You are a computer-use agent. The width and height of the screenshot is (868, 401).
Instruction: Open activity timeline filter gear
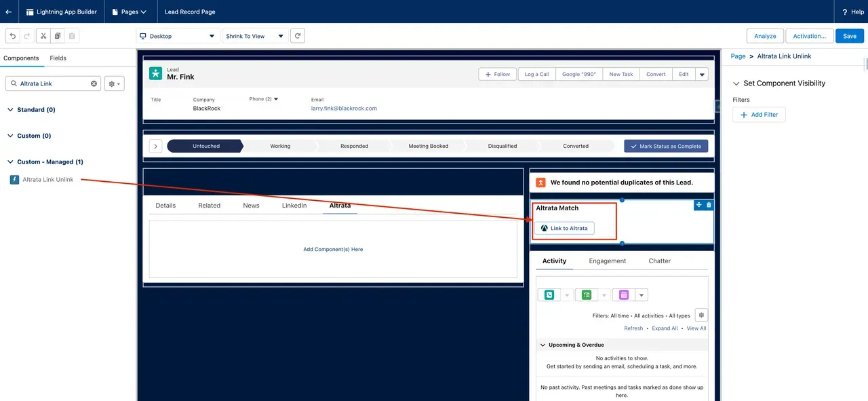click(x=702, y=315)
